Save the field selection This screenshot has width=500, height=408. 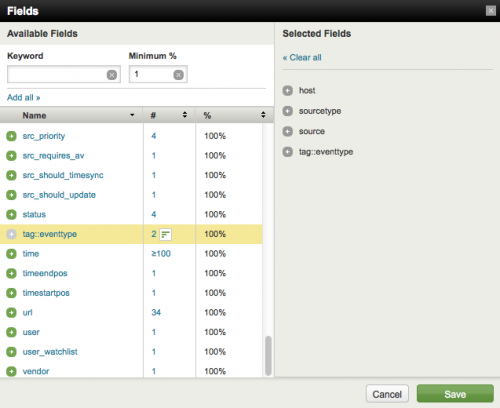(455, 394)
